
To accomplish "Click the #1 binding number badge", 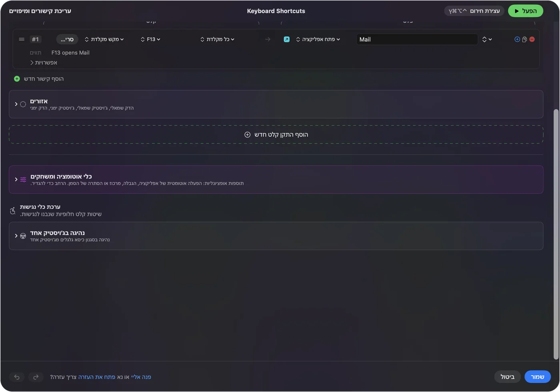I will (35, 39).
